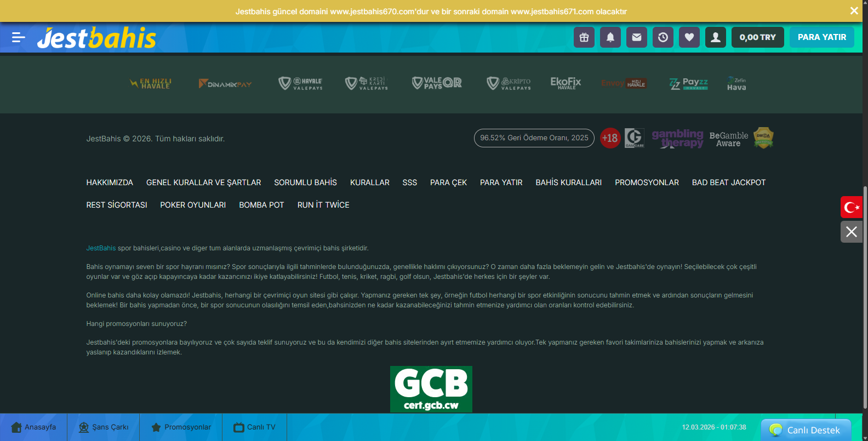Open the hamburger menu icon
The height and width of the screenshot is (441, 868).
(19, 37)
